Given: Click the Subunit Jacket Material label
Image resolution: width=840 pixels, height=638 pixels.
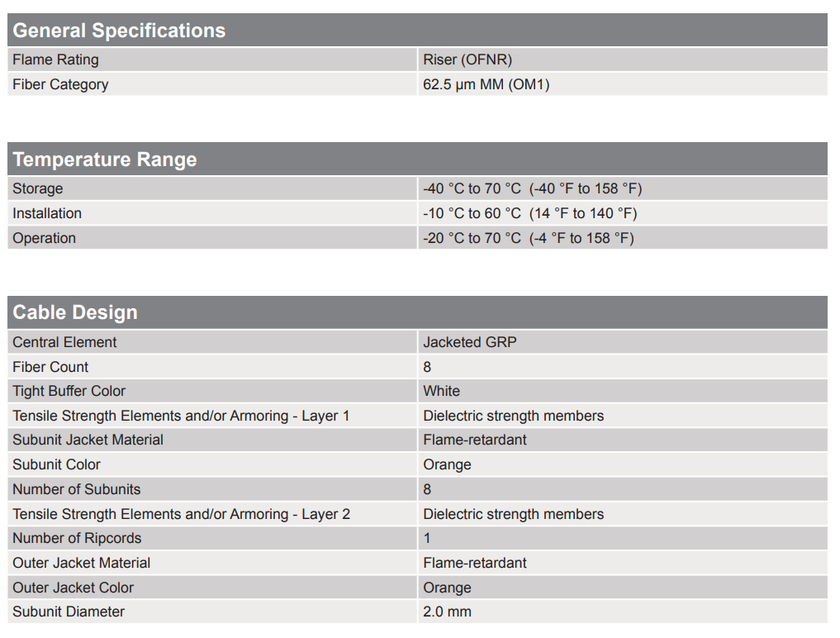Looking at the screenshot, I should pyautogui.click(x=88, y=440).
